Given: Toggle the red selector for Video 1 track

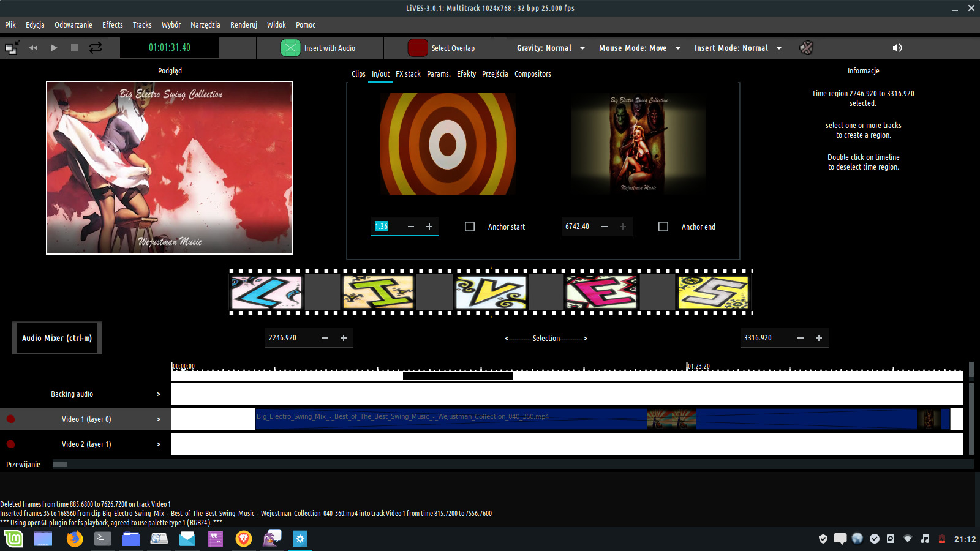Looking at the screenshot, I should click(x=10, y=419).
